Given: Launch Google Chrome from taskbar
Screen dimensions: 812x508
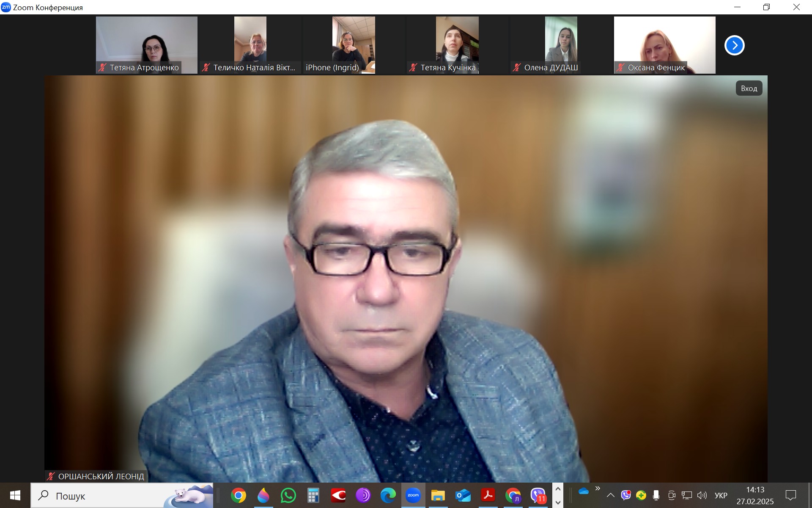Looking at the screenshot, I should [x=238, y=495].
